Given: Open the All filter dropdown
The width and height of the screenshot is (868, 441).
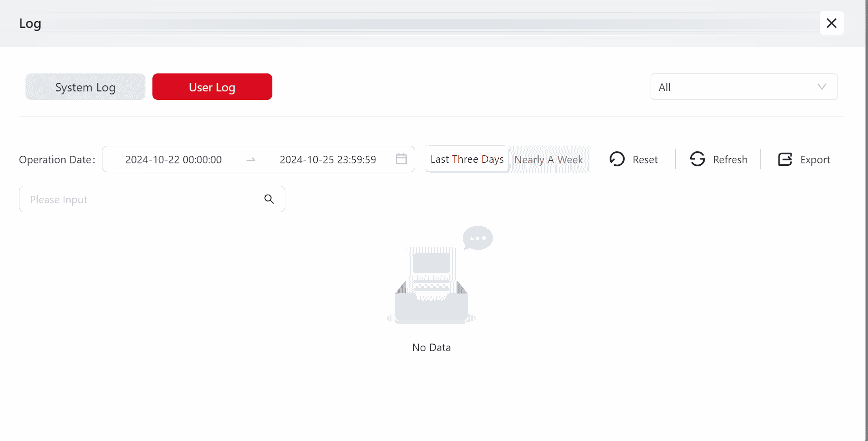Looking at the screenshot, I should [x=735, y=87].
